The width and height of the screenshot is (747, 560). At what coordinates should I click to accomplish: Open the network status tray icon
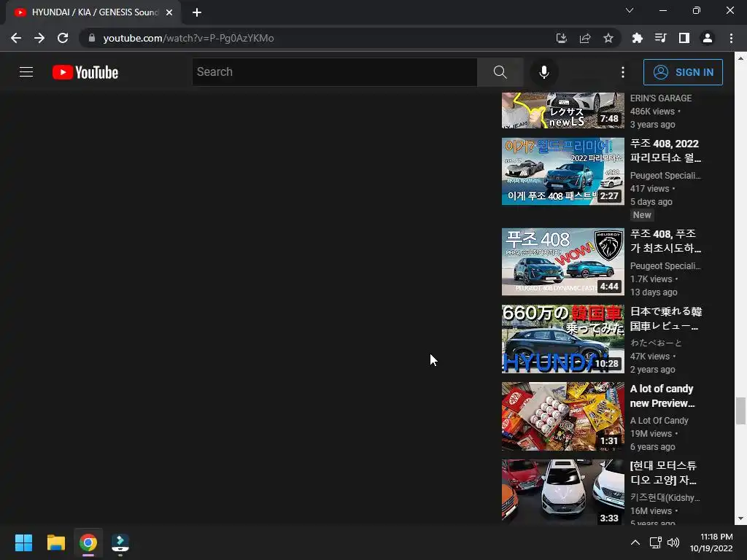[x=656, y=542]
